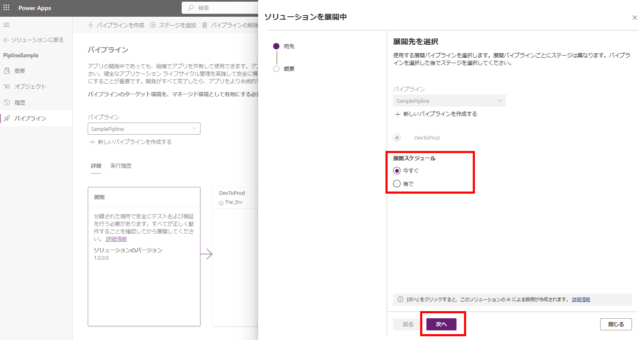
Task: Open 詳細情報 link in the AI notice
Action: click(x=581, y=299)
